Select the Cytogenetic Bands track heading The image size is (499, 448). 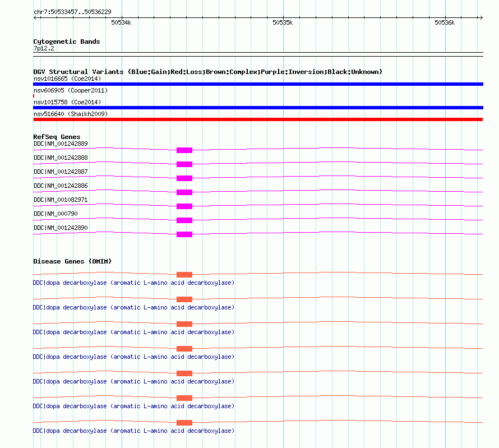click(x=67, y=41)
